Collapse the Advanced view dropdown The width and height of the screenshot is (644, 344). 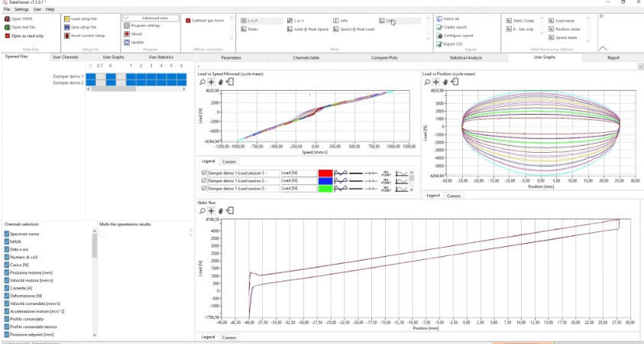[x=150, y=18]
